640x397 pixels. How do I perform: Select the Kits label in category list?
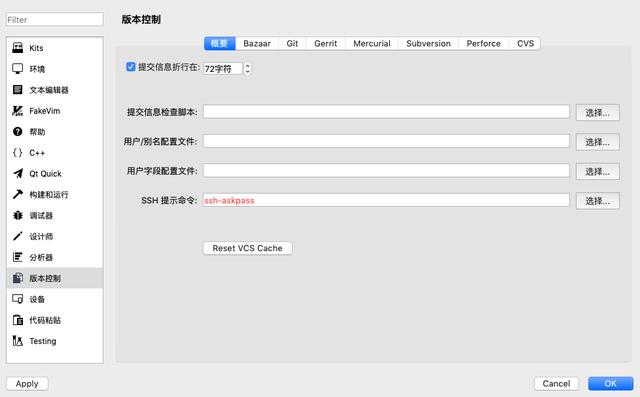[x=36, y=48]
